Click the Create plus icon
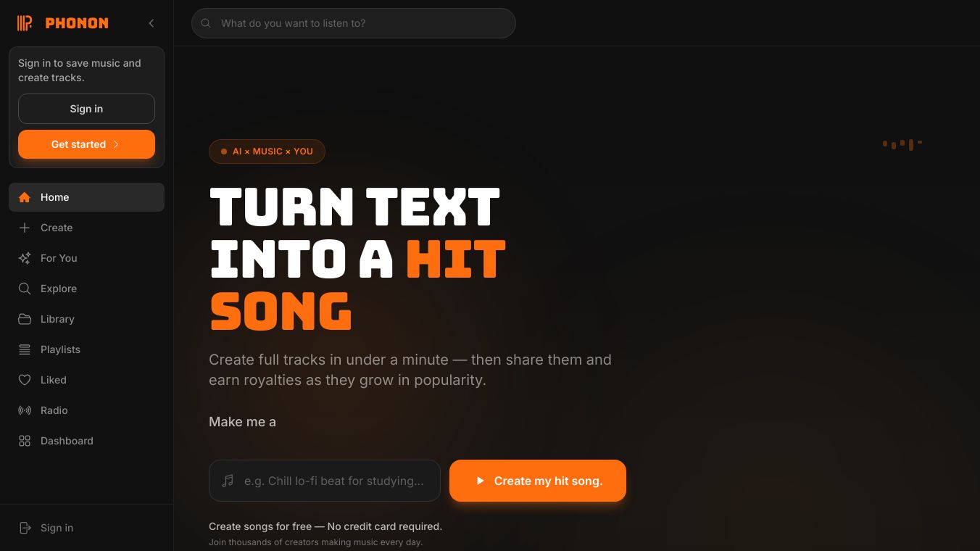This screenshot has width=980, height=551. pos(25,228)
